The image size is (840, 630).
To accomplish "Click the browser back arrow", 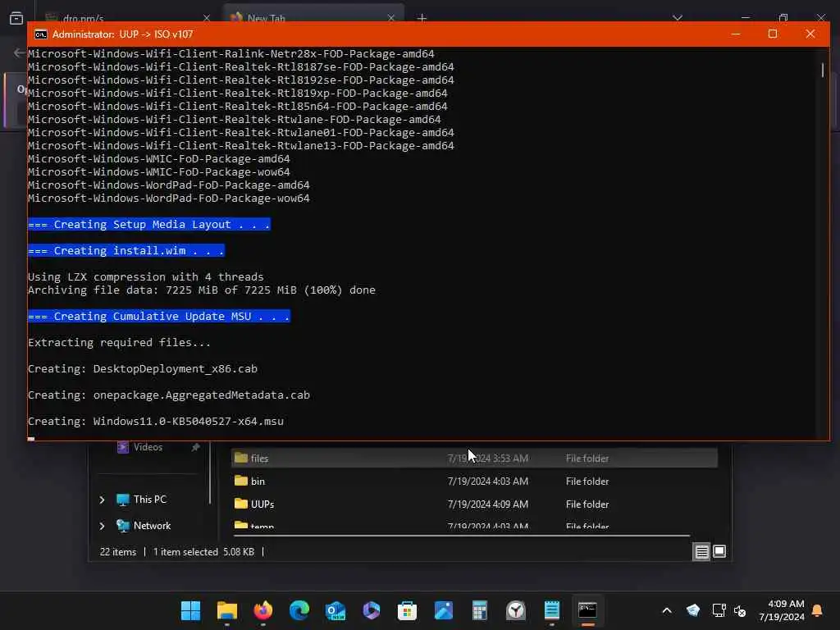I will tap(20, 52).
